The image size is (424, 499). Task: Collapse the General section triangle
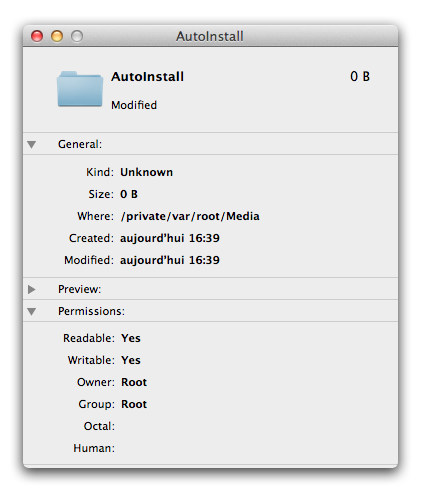click(32, 144)
